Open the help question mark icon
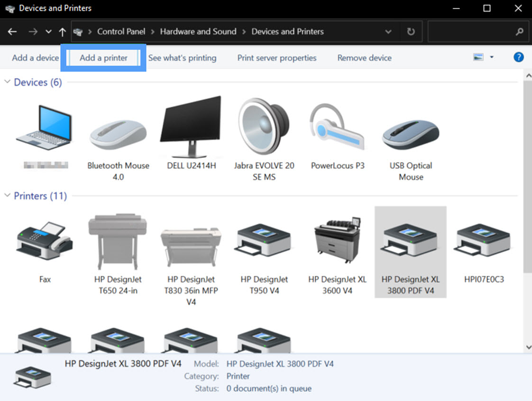 coord(518,57)
